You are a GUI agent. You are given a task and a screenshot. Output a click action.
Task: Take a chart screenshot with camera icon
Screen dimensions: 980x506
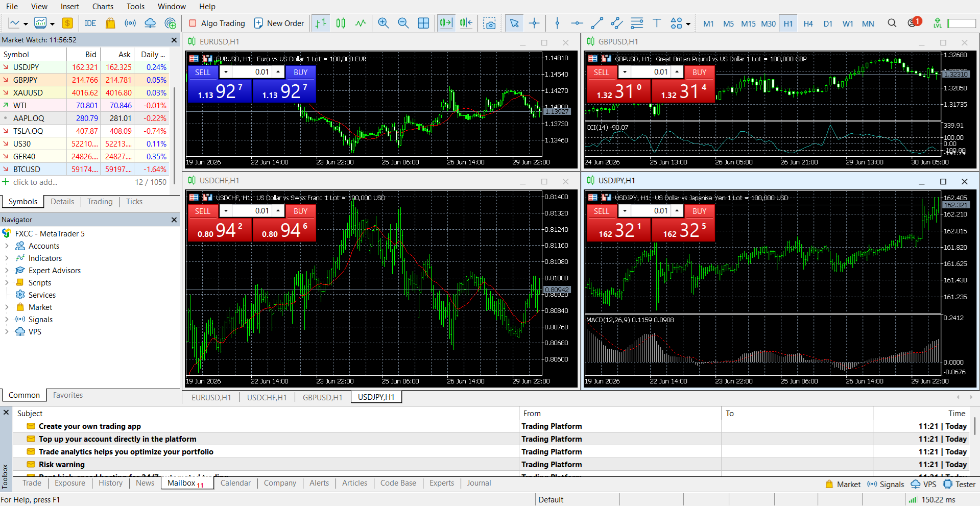tap(490, 23)
